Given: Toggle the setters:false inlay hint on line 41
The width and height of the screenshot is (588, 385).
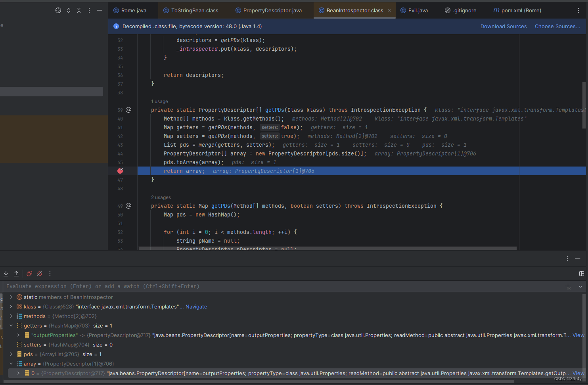Looking at the screenshot, I should coord(270,127).
